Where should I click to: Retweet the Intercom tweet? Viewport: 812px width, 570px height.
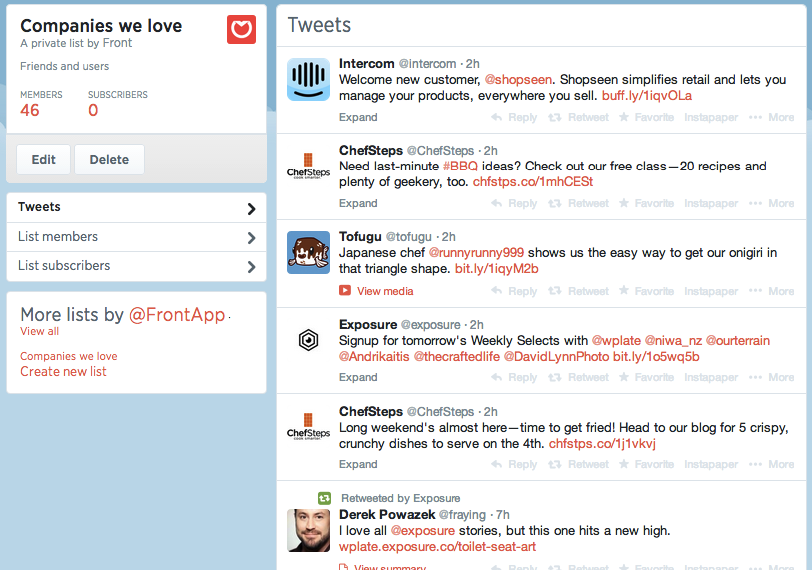pyautogui.click(x=578, y=118)
